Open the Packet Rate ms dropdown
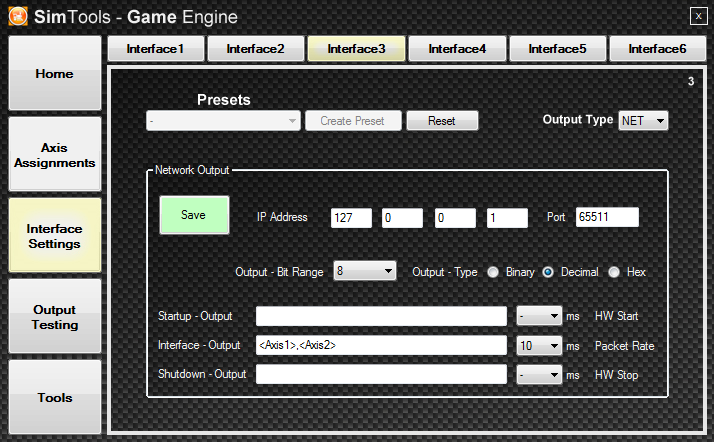714x442 pixels. tap(539, 345)
